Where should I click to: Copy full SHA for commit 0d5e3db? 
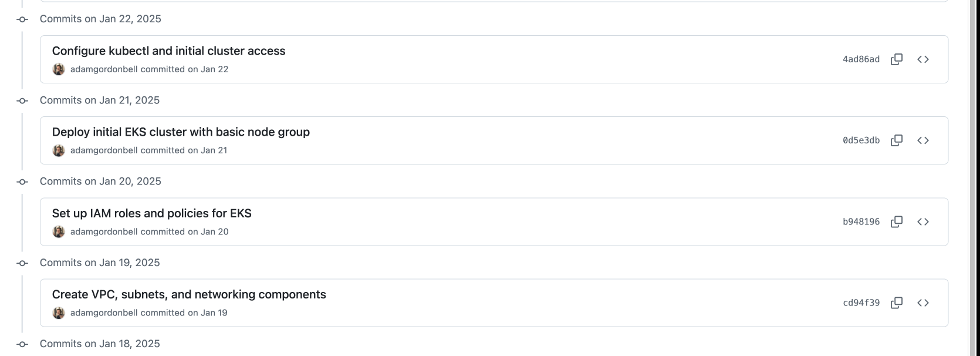pos(897,140)
